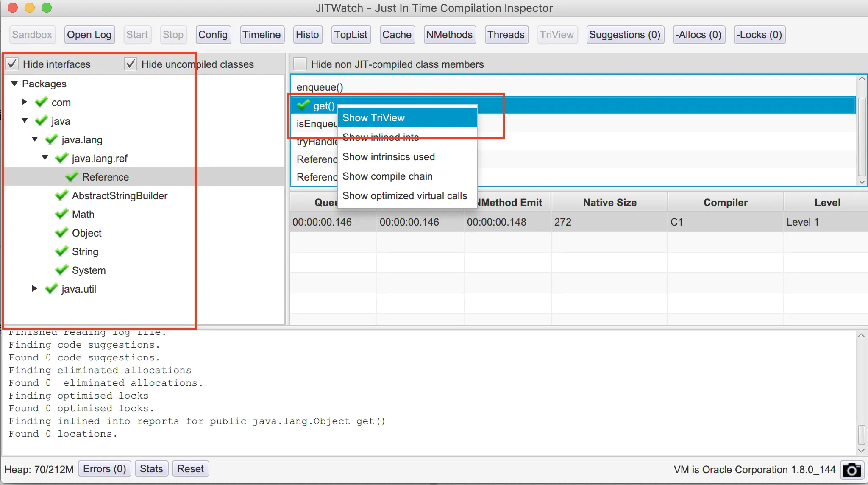Uncheck Hide interfaces checkbox

coord(12,64)
